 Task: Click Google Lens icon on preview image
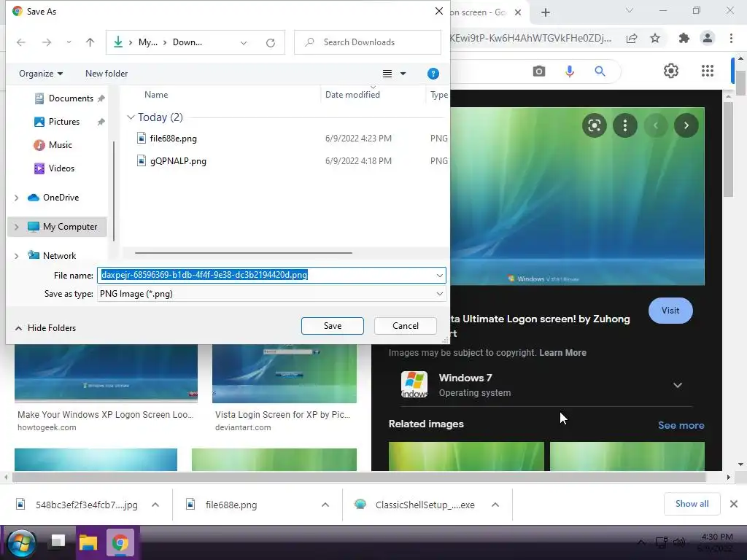pos(594,125)
